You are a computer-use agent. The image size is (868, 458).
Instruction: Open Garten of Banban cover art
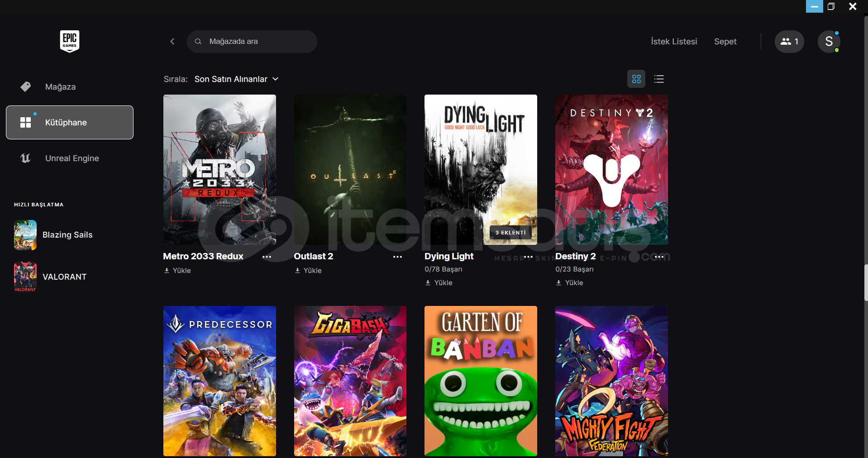pyautogui.click(x=481, y=381)
